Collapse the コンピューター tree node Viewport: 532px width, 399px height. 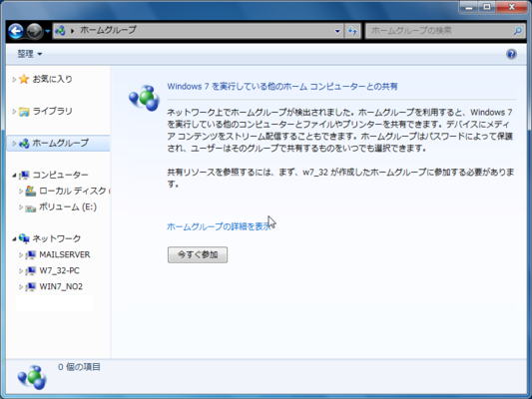[x=14, y=176]
